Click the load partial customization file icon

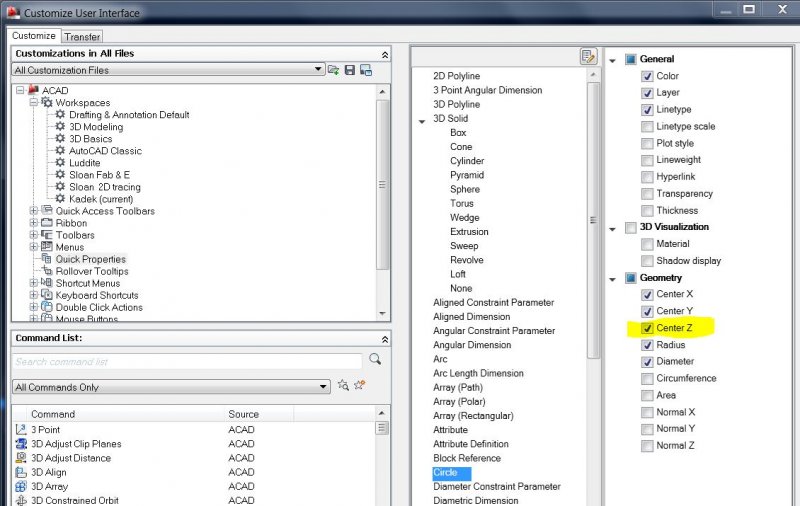[334, 70]
